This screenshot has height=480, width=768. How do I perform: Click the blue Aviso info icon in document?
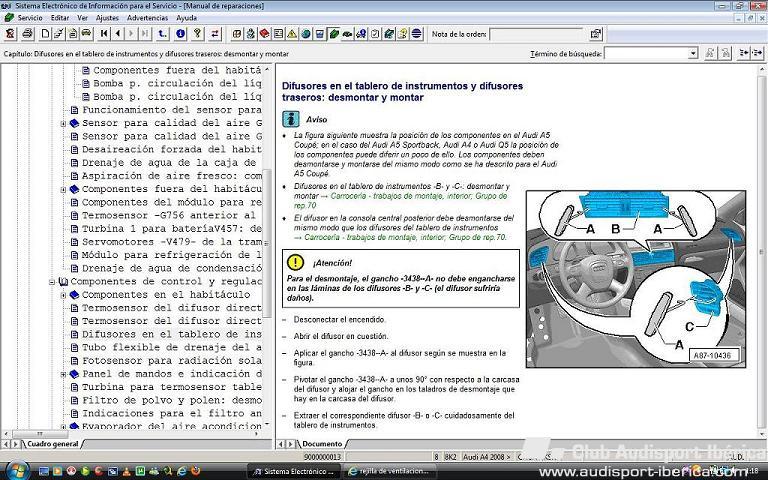[290, 119]
